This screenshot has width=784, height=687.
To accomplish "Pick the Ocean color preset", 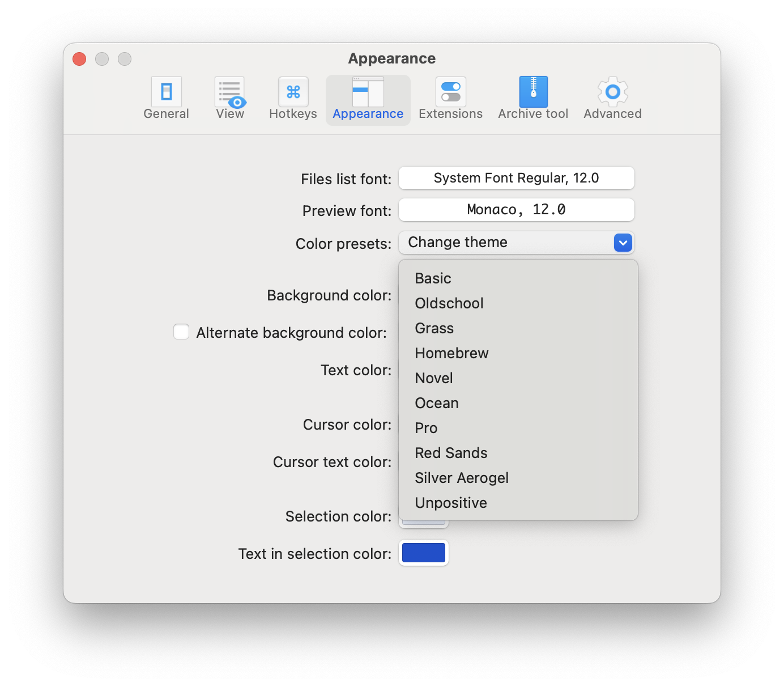I will (x=436, y=403).
